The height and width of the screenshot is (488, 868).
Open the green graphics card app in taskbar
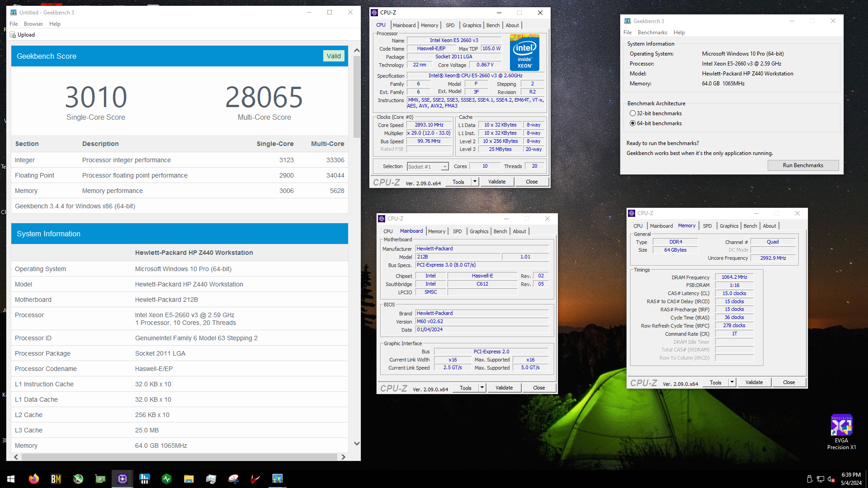coord(100,479)
